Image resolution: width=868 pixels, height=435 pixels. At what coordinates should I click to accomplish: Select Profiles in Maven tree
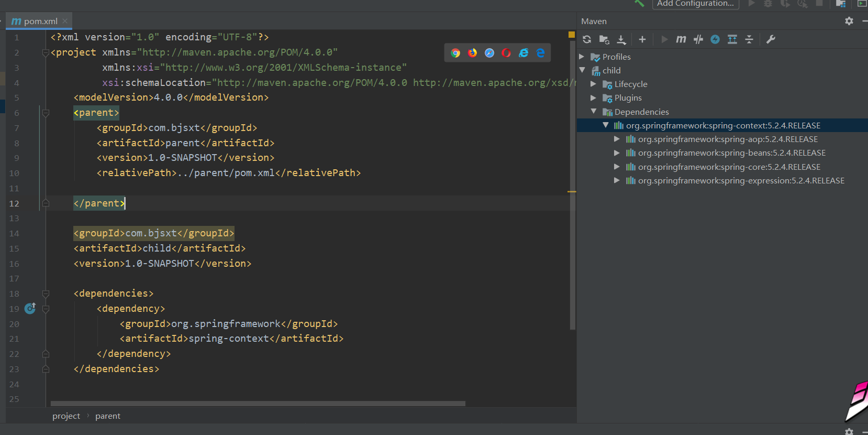click(x=616, y=57)
